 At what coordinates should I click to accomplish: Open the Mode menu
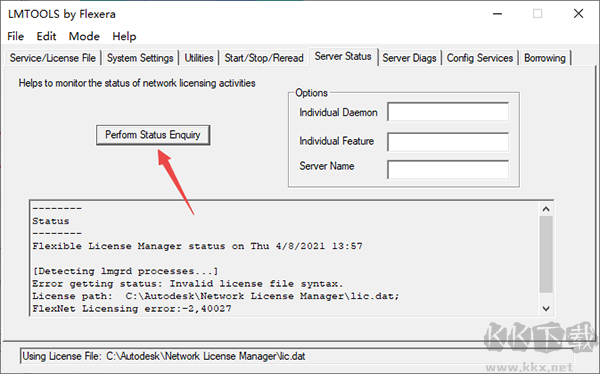[84, 36]
